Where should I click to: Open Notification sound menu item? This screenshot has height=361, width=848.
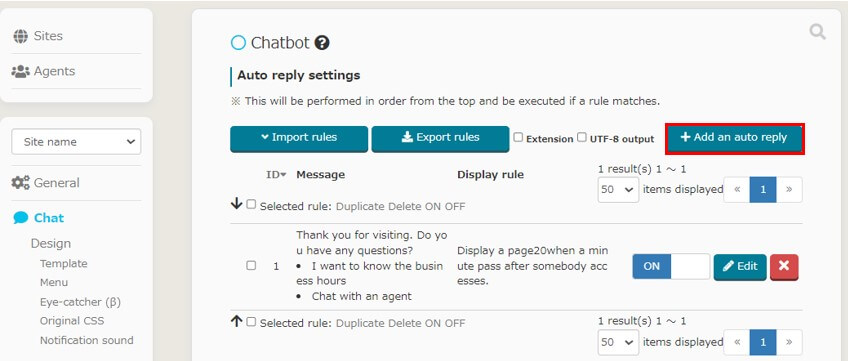coord(87,340)
